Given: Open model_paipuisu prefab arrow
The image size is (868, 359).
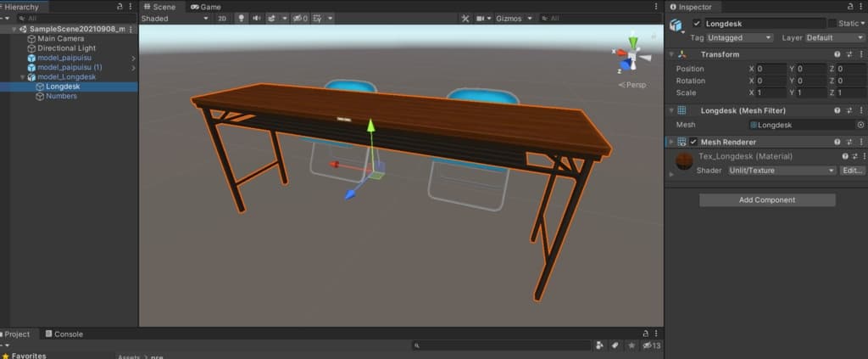Looking at the screenshot, I should tap(133, 59).
